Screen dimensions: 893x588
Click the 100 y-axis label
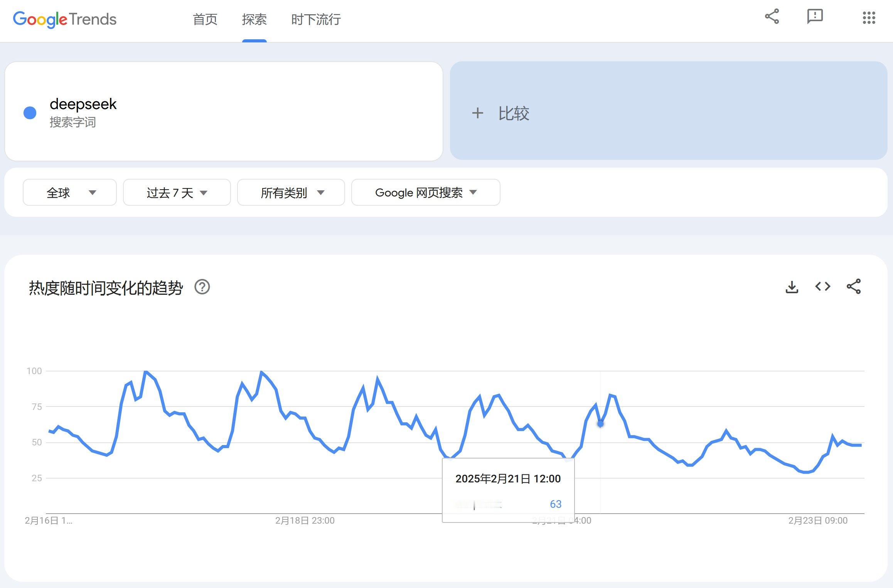coord(34,371)
